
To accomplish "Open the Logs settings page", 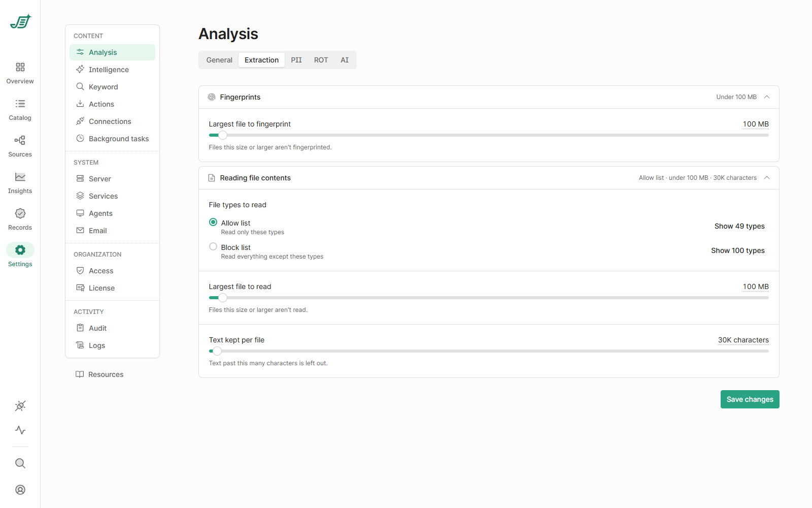I will pos(112,345).
